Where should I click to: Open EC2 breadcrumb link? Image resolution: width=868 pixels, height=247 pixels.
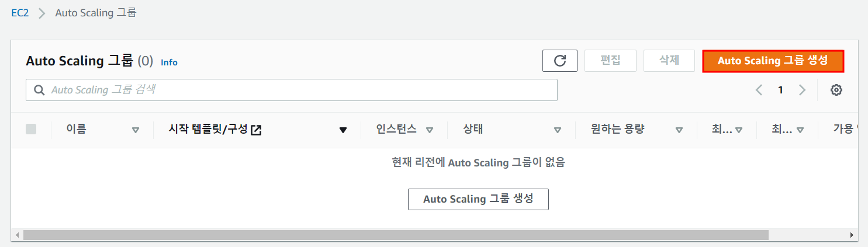click(20, 13)
